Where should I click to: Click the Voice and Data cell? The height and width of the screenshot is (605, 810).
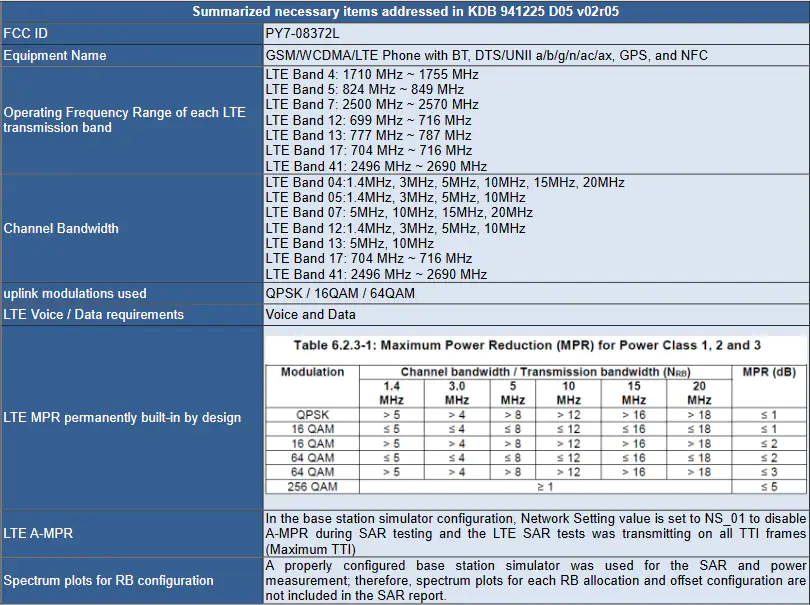(310, 315)
